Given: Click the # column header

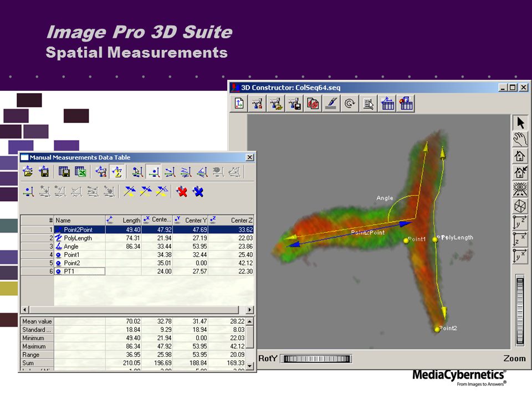Looking at the screenshot, I should (37, 220).
